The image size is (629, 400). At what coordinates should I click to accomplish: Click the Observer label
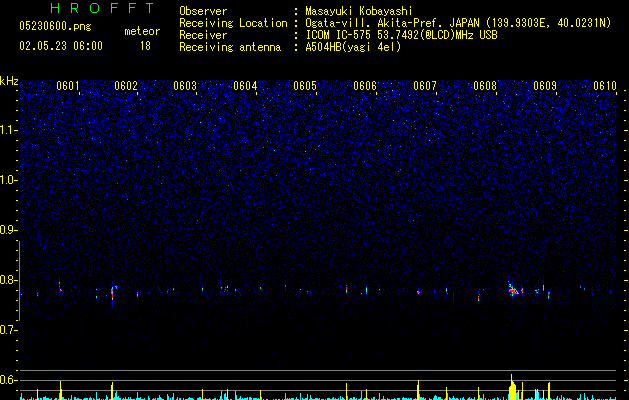[203, 11]
